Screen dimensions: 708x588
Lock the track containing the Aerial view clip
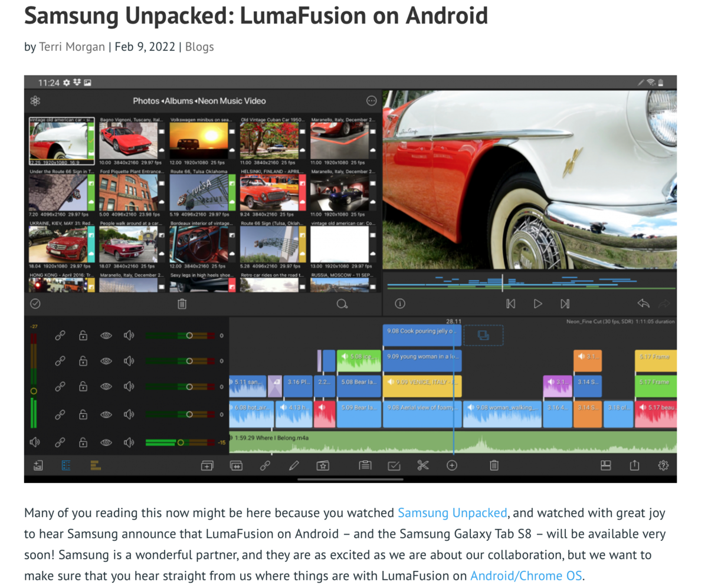[83, 415]
